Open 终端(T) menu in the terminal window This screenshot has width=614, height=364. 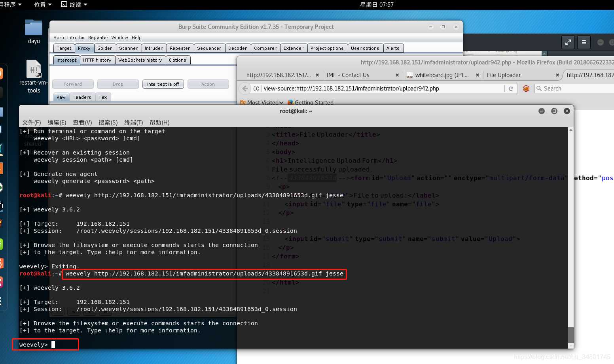click(x=133, y=123)
